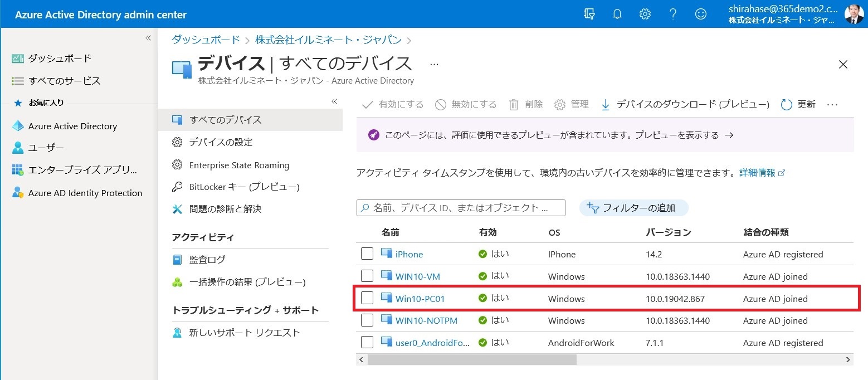Click the device tile icon beside page title
The height and width of the screenshot is (380, 868).
(182, 69)
